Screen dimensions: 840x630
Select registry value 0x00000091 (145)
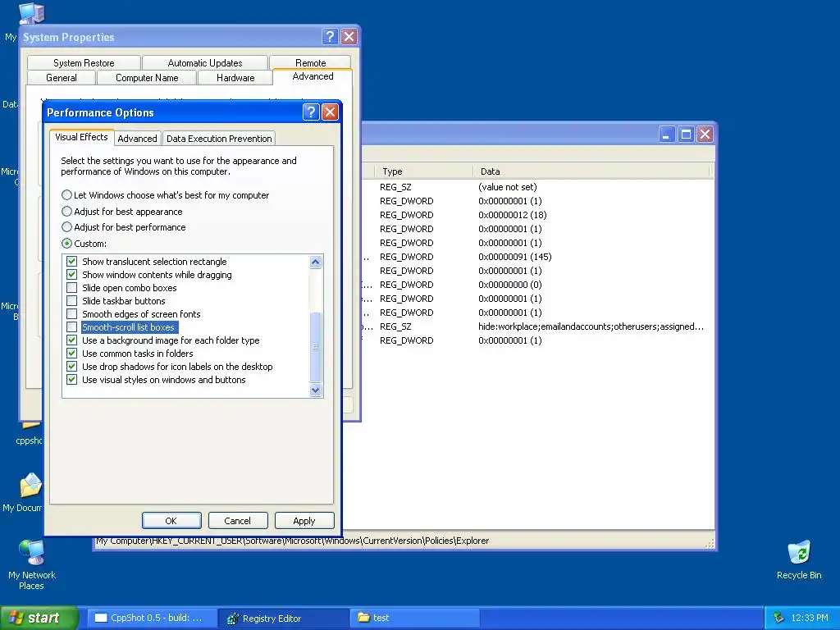coord(515,257)
